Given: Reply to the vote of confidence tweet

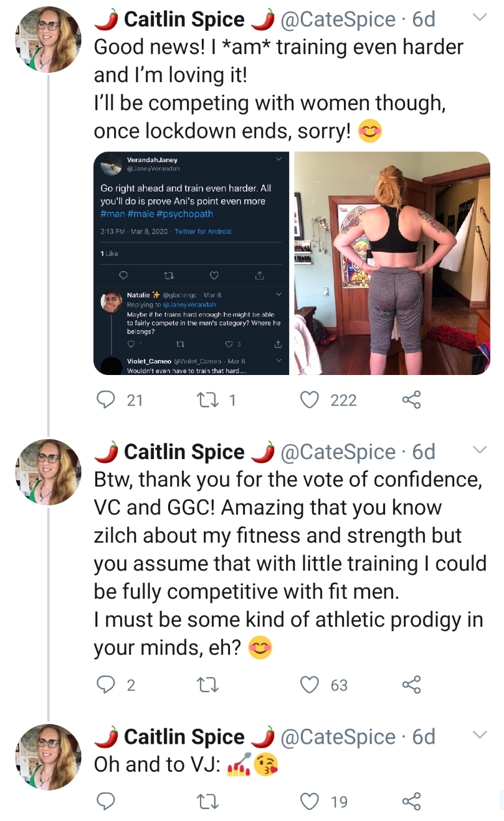Looking at the screenshot, I should pos(105,685).
